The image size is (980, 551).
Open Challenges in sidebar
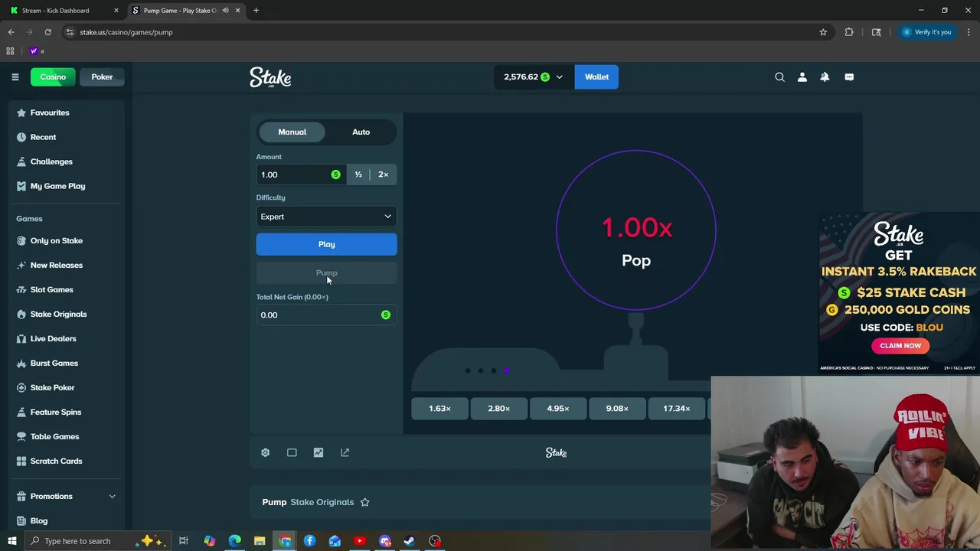coord(51,161)
